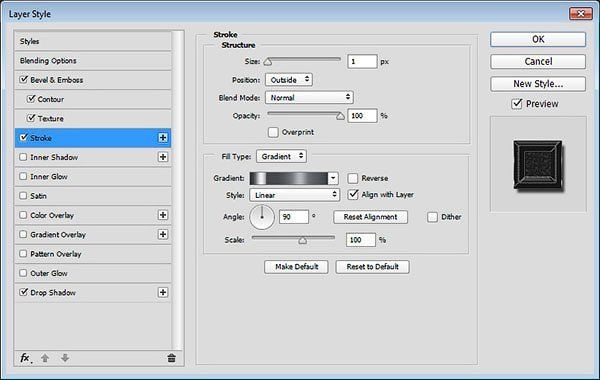Image resolution: width=600 pixels, height=380 pixels.
Task: Move effect down with arrow icon
Action: click(x=65, y=358)
